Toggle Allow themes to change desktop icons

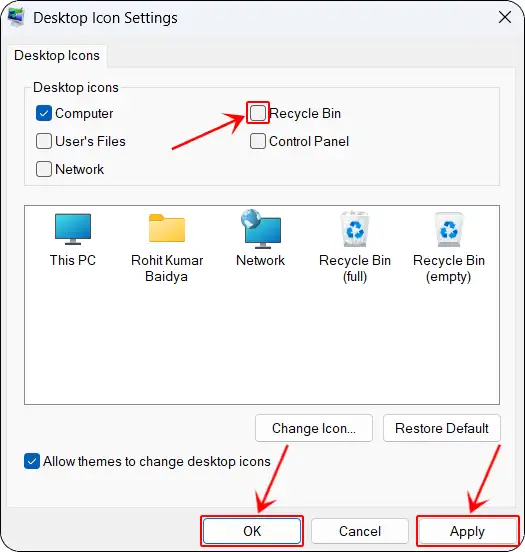click(32, 461)
